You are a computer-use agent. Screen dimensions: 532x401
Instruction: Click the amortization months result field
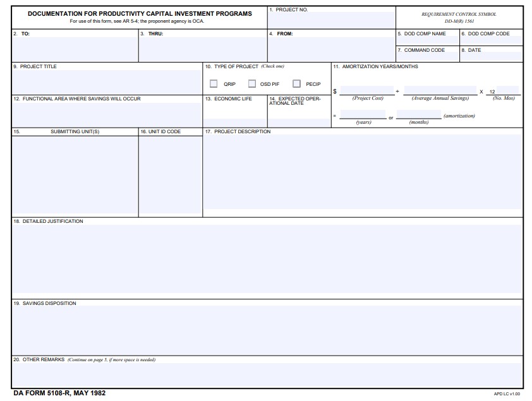[419, 114]
